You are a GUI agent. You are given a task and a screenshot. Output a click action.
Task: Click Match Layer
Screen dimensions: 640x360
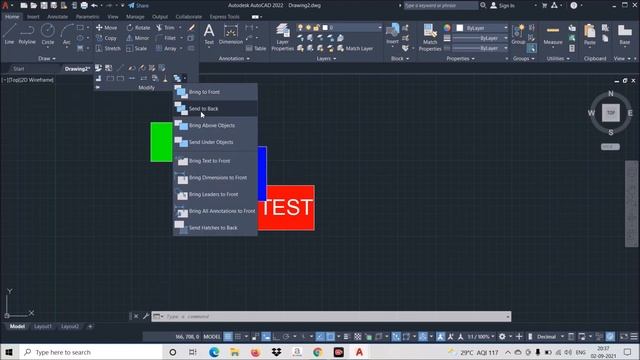[355, 48]
